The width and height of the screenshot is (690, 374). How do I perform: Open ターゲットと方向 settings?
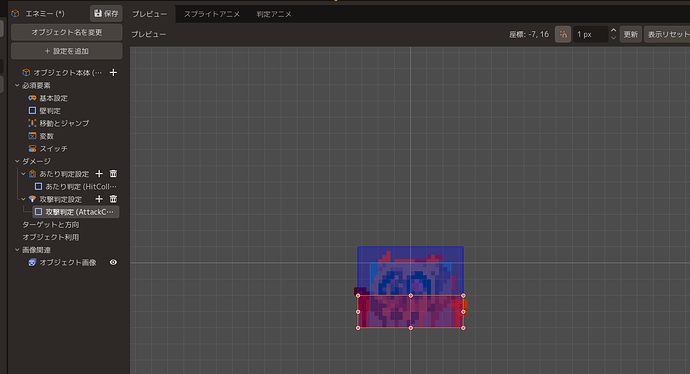[51, 224]
